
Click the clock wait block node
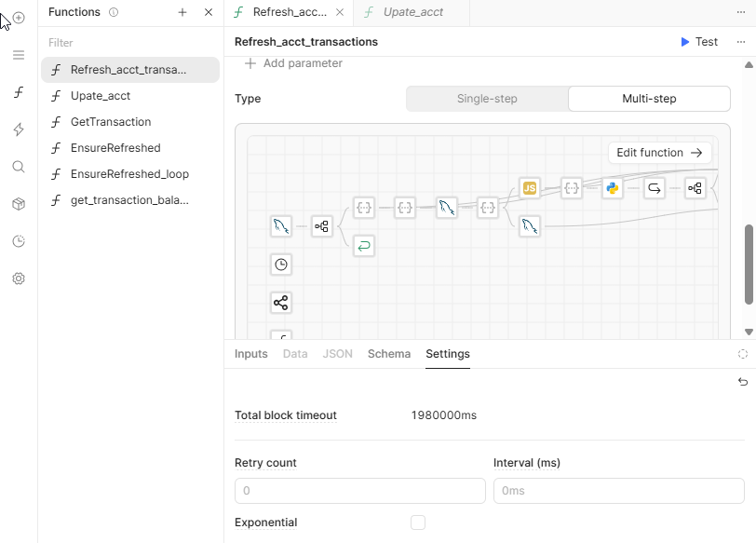(281, 265)
